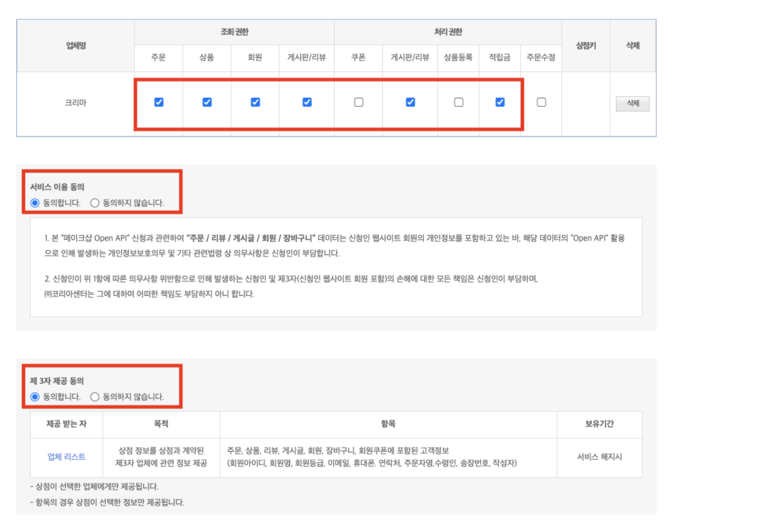Click the 조회 권한 group header
The height and width of the screenshot is (532, 767).
234,32
